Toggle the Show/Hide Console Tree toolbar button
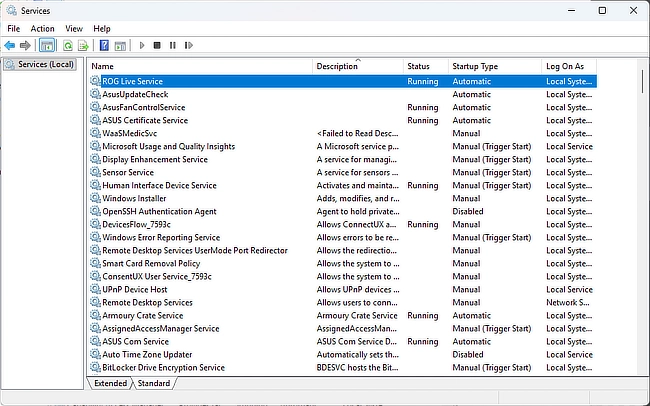This screenshot has height=406, width=650. pyautogui.click(x=47, y=45)
